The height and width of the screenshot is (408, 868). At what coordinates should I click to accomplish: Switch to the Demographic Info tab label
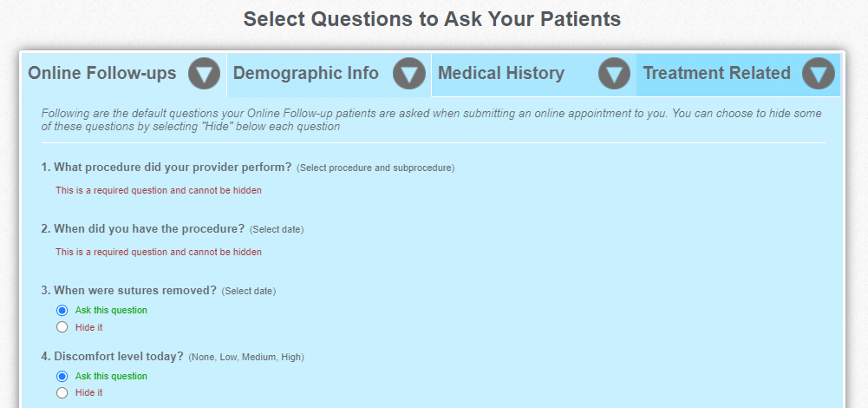[x=305, y=73]
